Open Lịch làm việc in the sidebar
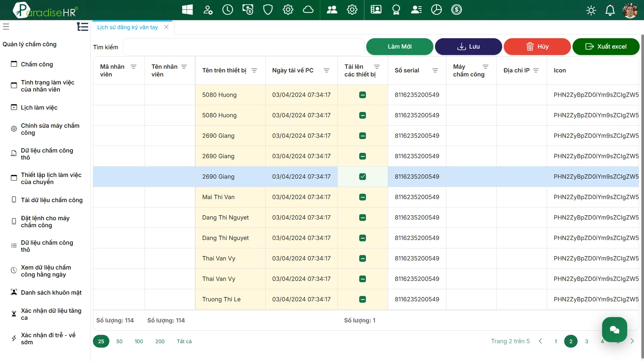Screen dimensions: 644x362 [39, 108]
